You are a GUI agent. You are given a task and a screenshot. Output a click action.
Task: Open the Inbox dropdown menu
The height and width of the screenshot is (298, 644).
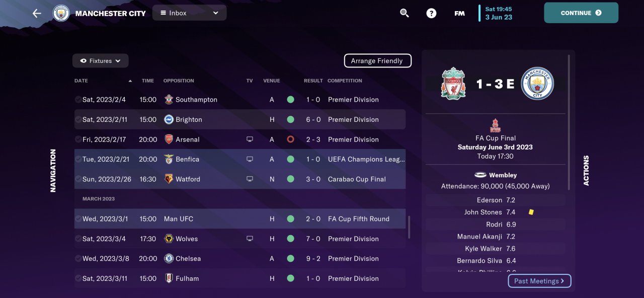coord(189,13)
